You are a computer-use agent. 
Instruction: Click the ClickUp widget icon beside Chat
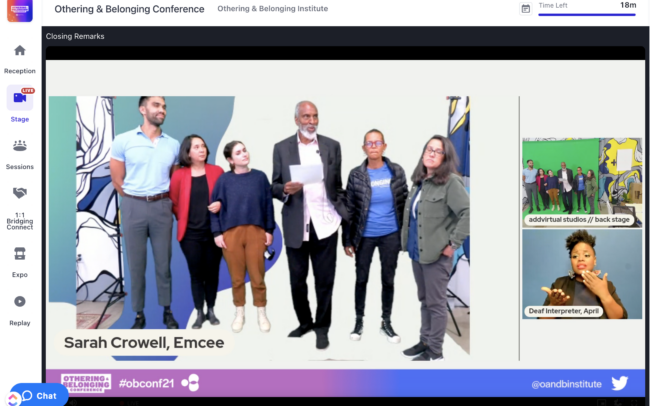[x=13, y=400]
